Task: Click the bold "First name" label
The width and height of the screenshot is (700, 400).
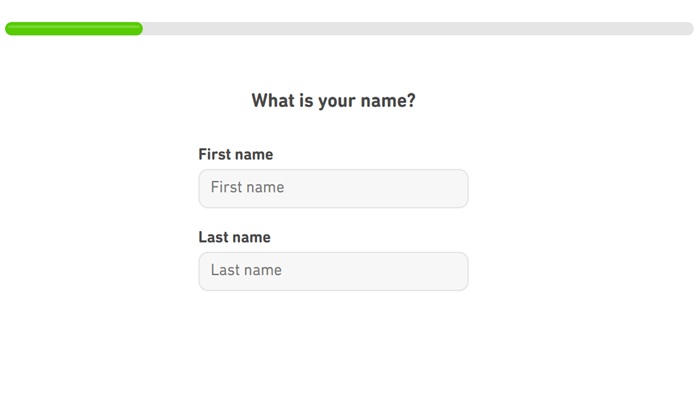Action: pyautogui.click(x=236, y=155)
